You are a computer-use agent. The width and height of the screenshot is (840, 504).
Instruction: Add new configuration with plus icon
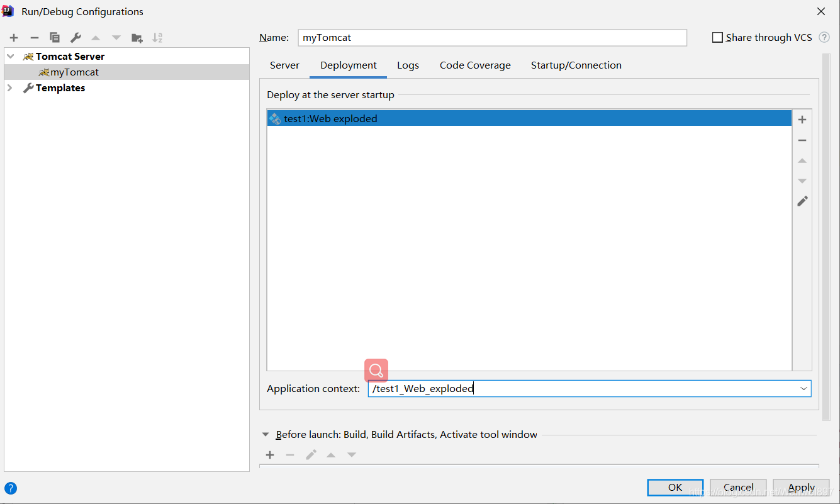click(14, 38)
